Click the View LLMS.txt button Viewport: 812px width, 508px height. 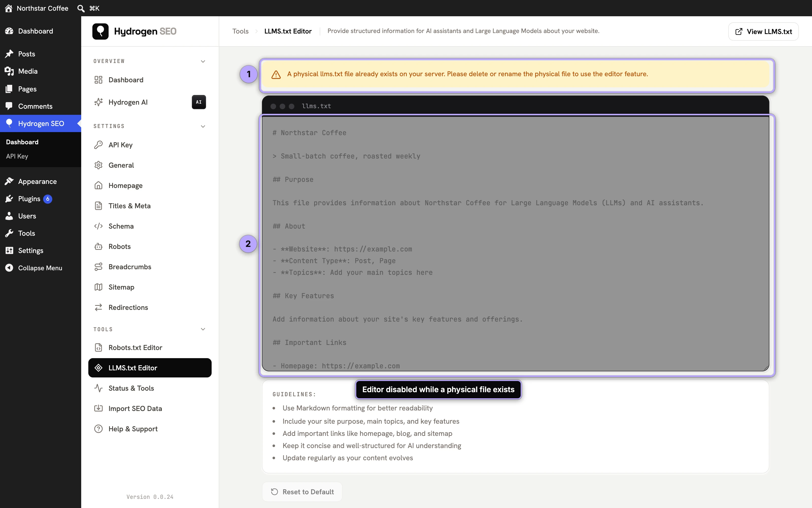763,31
